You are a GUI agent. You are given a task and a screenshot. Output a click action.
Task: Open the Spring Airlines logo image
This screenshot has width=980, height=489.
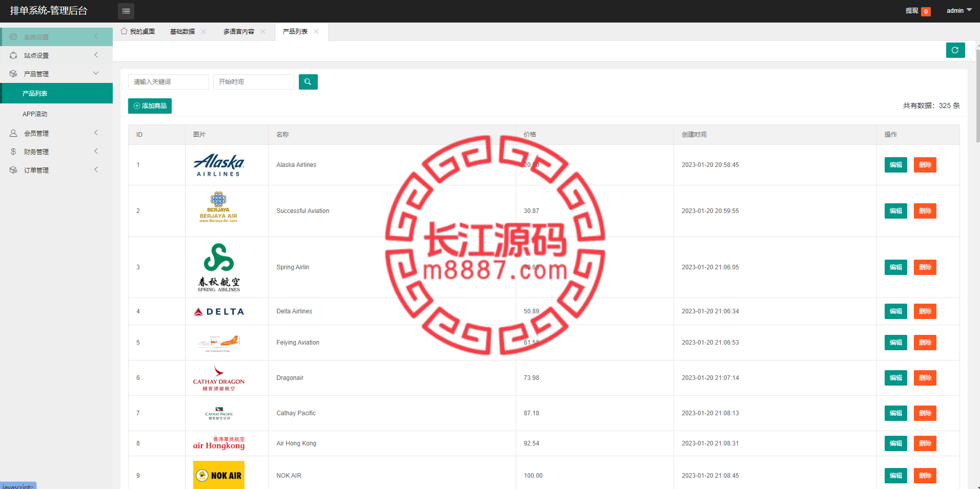coord(219,267)
